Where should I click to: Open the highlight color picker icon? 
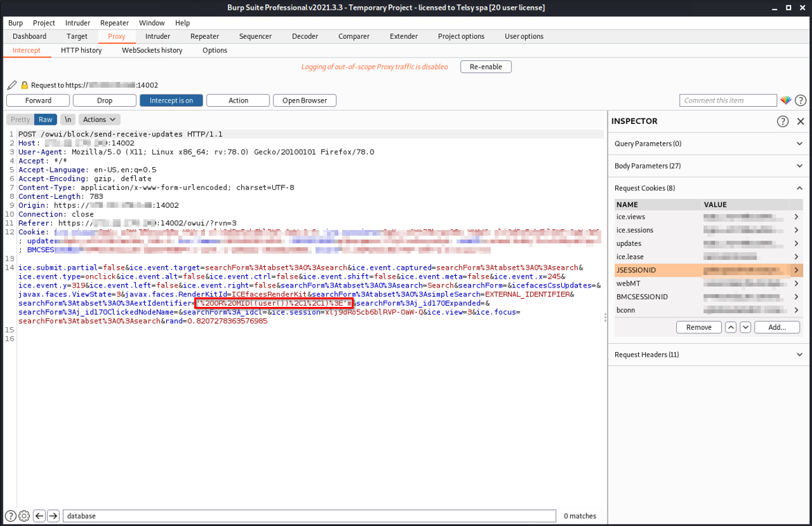[x=786, y=100]
